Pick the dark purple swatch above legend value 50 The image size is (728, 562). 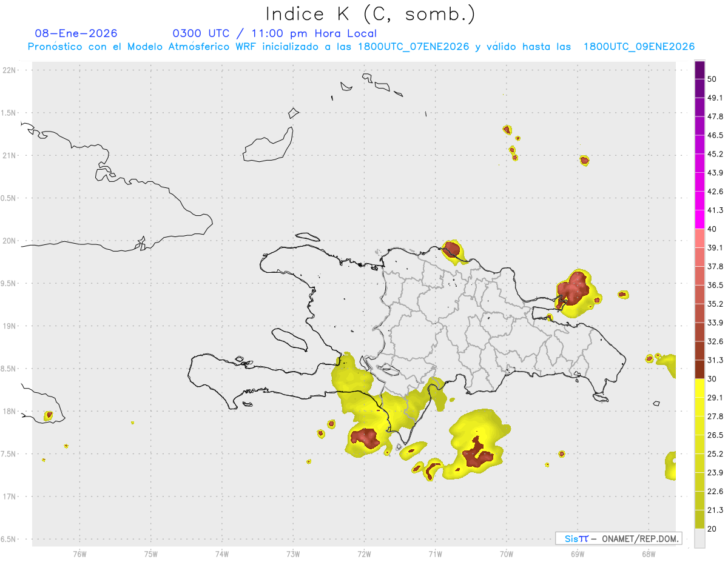coord(699,70)
